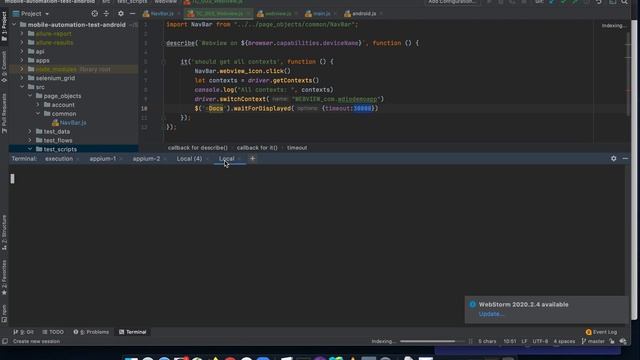640x360 pixels.
Task: Click the Project vertical side tab
Action: [4, 26]
